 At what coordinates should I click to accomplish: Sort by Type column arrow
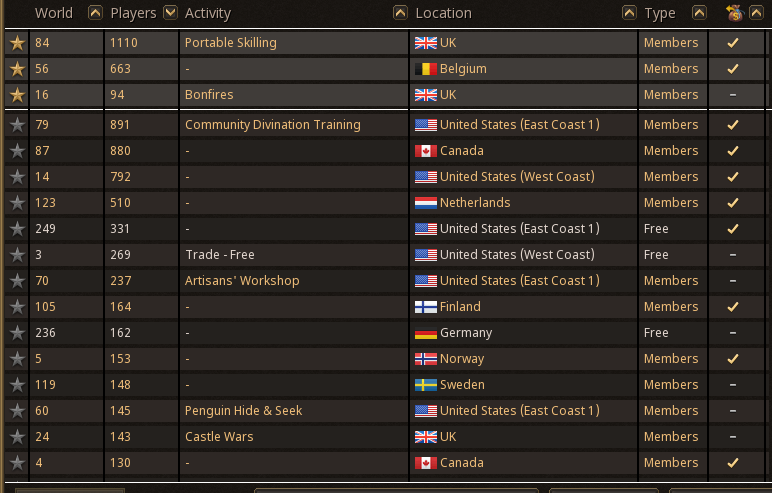pos(699,13)
